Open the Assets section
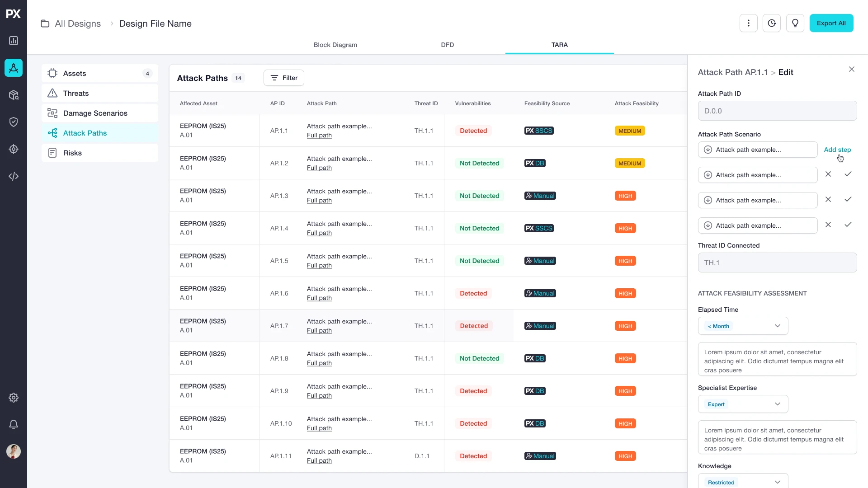 point(100,73)
